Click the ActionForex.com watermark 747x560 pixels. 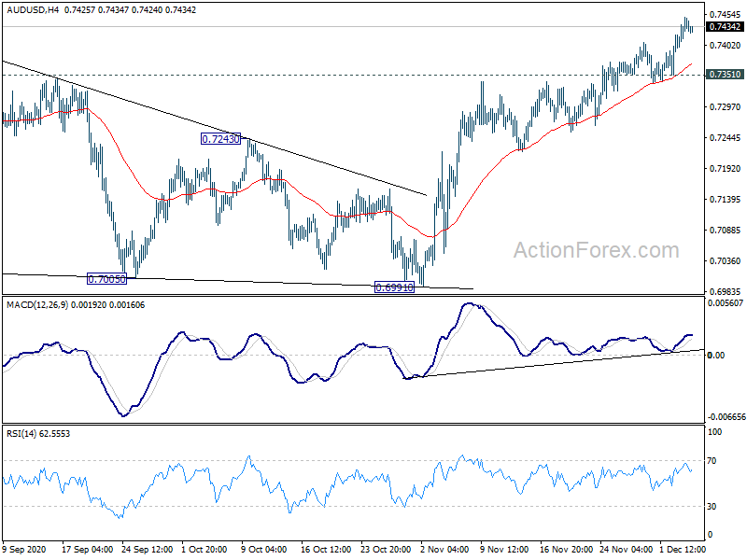[596, 250]
